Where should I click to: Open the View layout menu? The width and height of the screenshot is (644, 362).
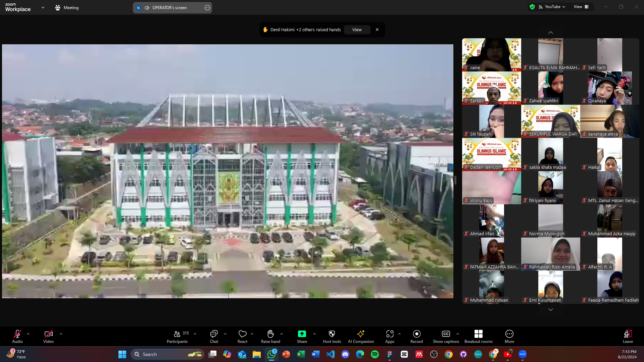581,7
